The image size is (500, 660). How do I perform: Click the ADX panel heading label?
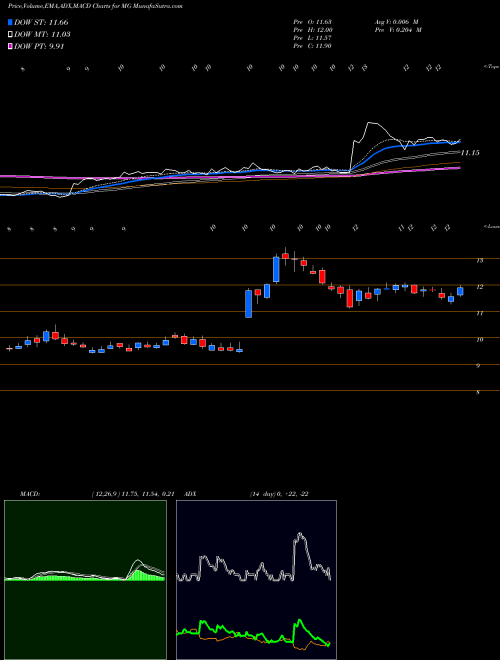click(191, 494)
